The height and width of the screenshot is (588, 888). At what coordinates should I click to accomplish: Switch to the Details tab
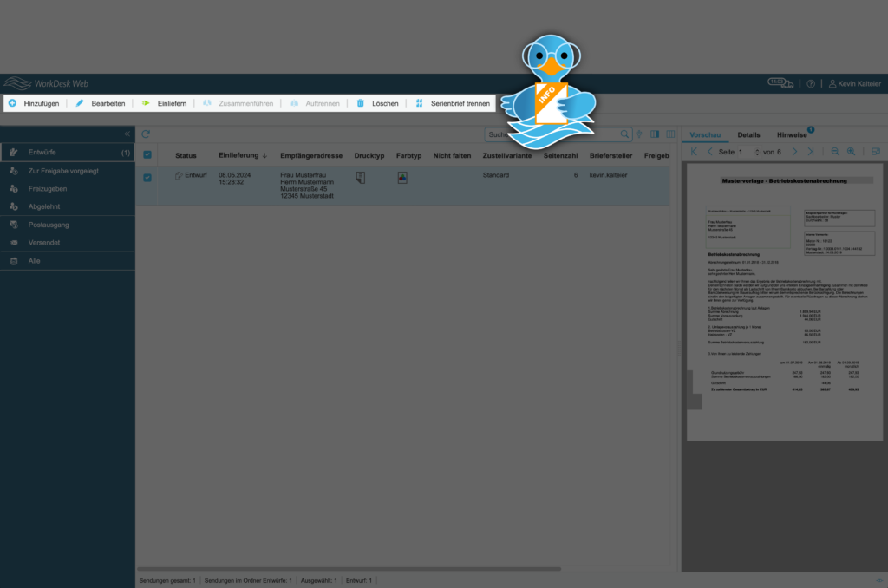click(x=748, y=135)
